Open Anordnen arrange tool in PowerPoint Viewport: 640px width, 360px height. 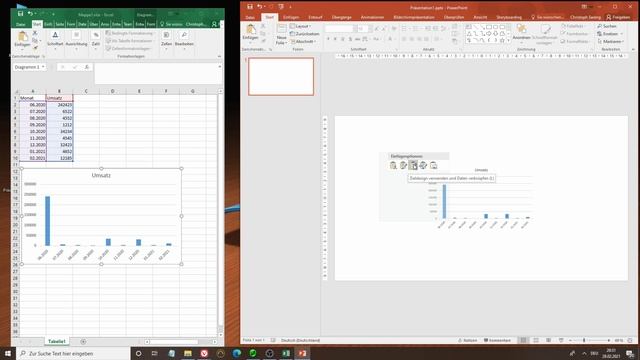coord(521,32)
